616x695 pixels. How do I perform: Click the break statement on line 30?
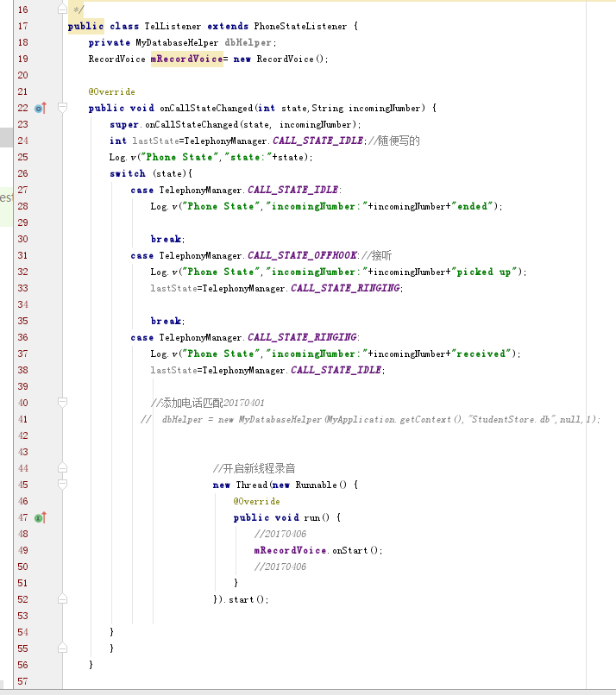pos(167,240)
